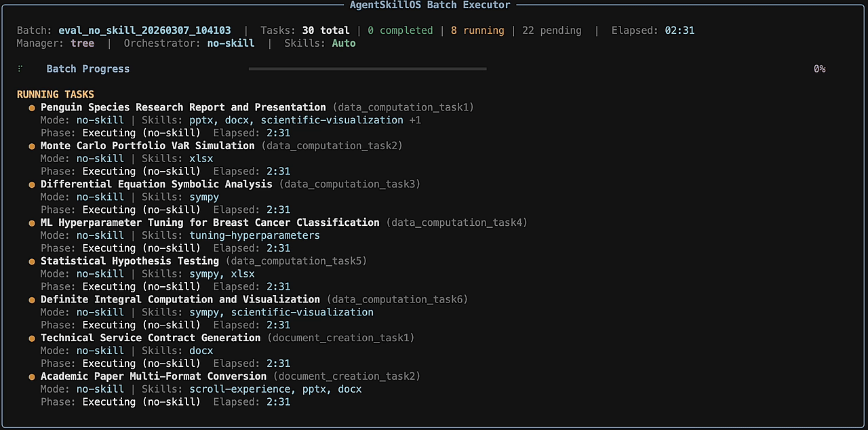
Task: Click the header Elapsed 02:31 value
Action: tap(679, 31)
